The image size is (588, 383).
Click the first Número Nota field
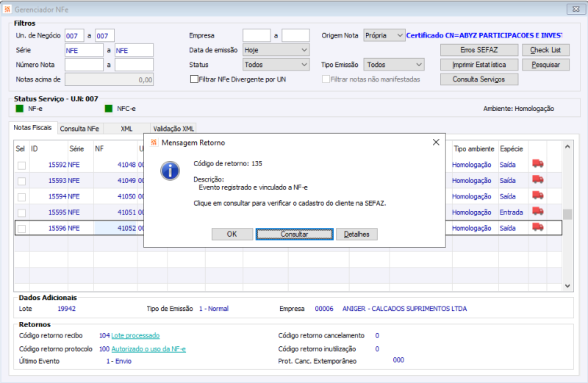pos(84,65)
